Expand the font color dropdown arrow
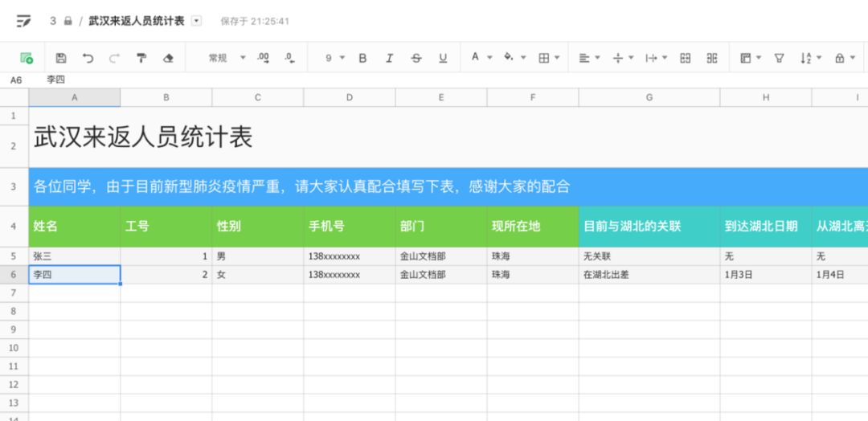 489,58
